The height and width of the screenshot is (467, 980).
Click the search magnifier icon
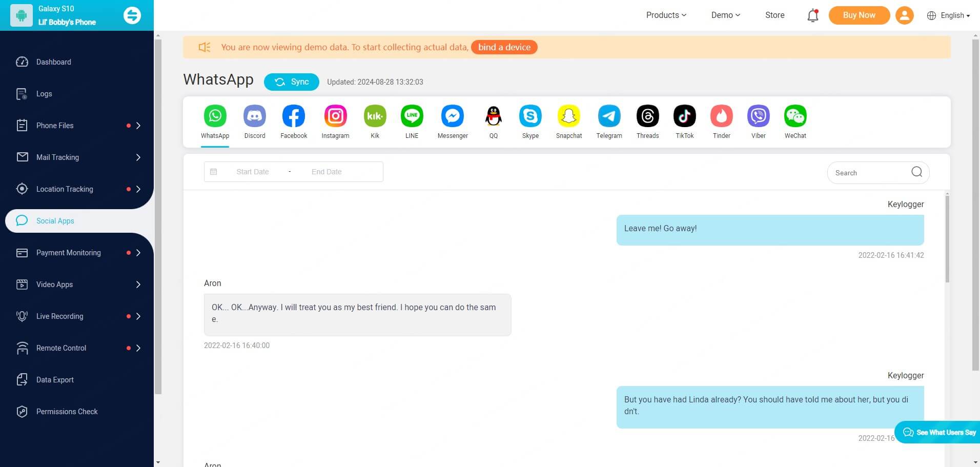coord(917,172)
